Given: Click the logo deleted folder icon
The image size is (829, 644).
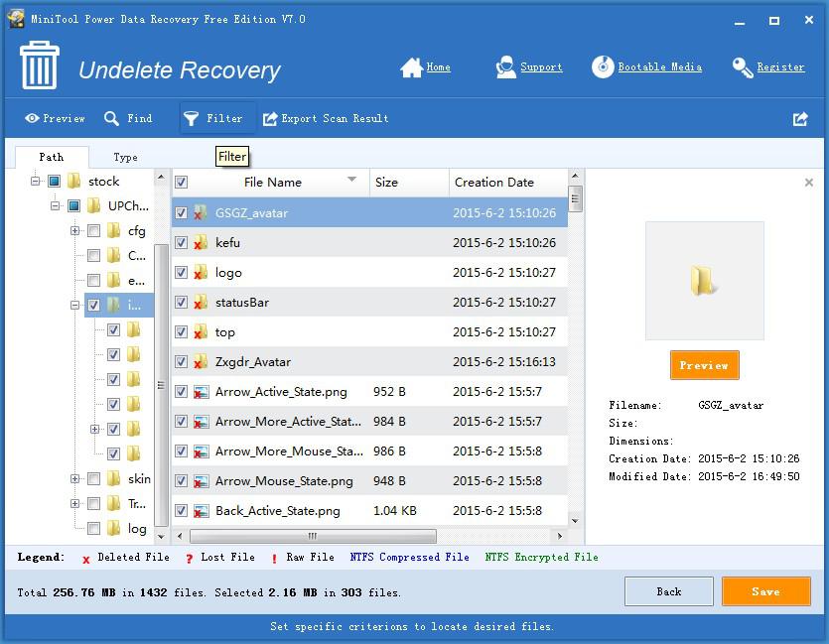Looking at the screenshot, I should pos(200,272).
